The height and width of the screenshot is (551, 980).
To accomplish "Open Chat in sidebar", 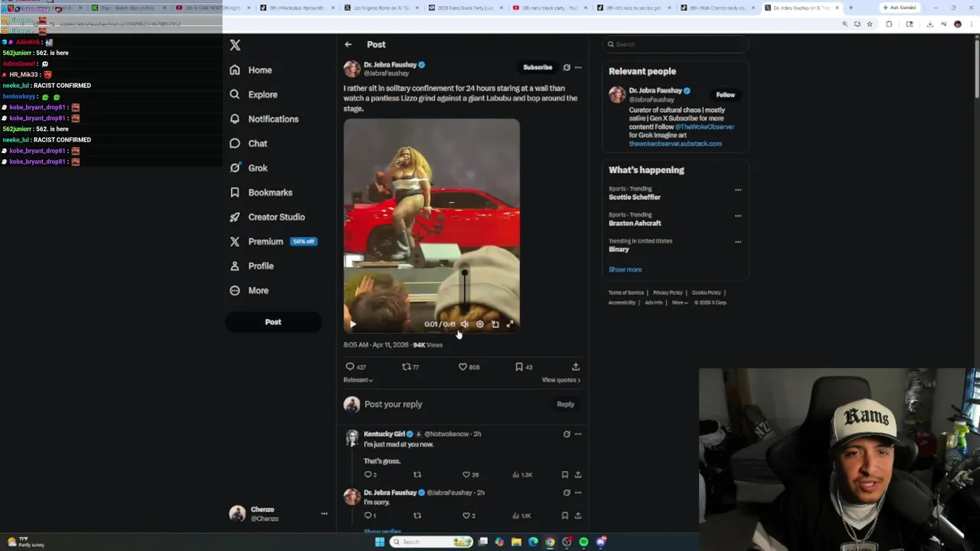I will click(248, 143).
